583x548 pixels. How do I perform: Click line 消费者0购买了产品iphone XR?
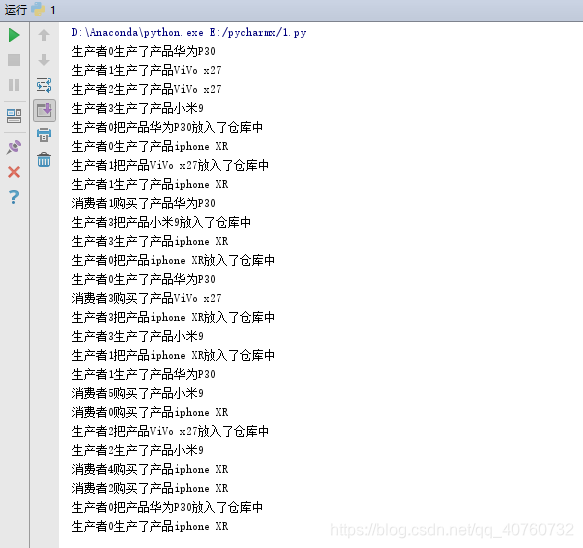[x=150, y=412]
